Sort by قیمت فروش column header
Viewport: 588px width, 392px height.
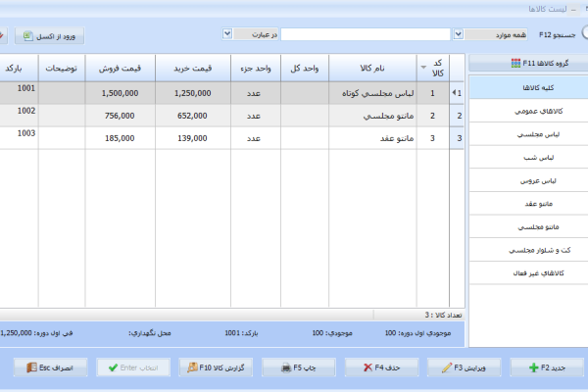(x=120, y=68)
